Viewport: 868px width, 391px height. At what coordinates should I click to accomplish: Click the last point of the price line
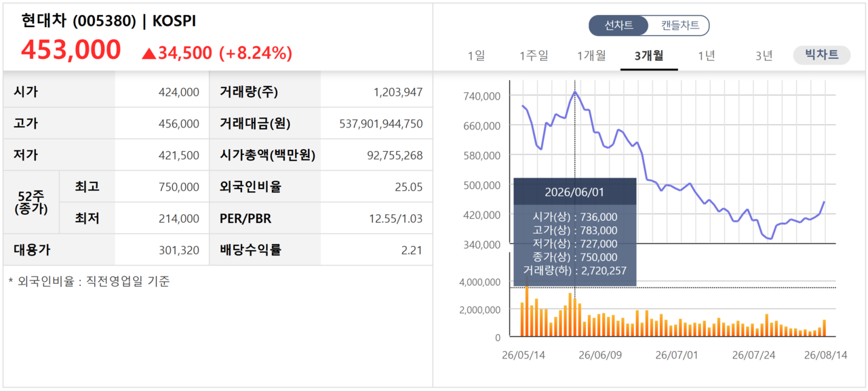click(x=825, y=201)
